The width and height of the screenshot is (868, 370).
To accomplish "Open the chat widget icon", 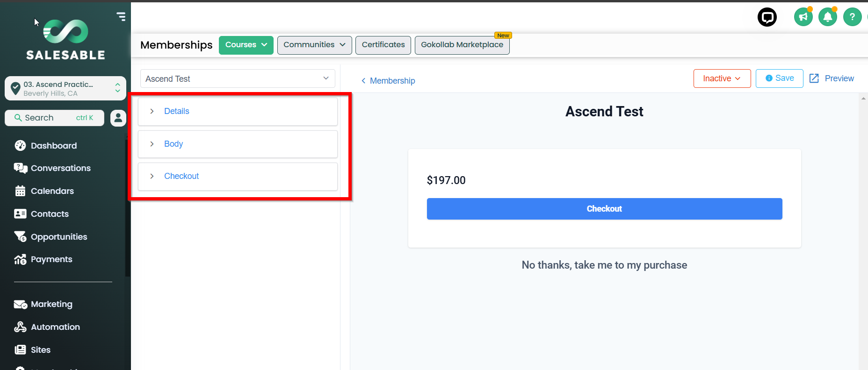I will tap(767, 17).
